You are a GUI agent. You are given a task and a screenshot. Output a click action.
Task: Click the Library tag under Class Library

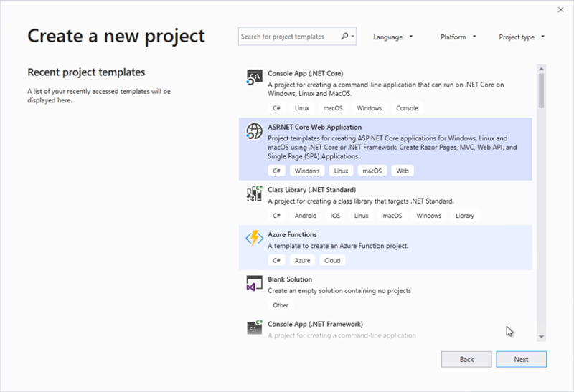pyautogui.click(x=464, y=216)
